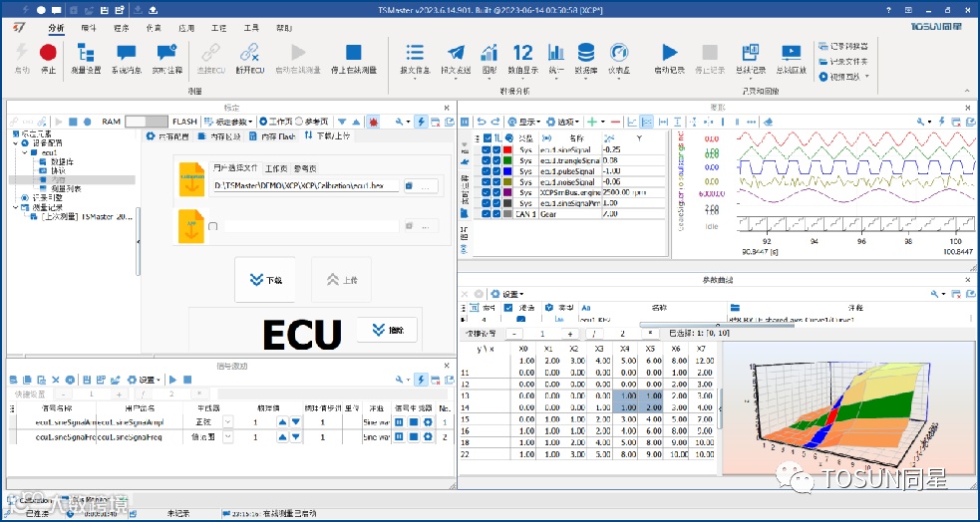Tick checkbox beside the APP file icon

pos(213,226)
